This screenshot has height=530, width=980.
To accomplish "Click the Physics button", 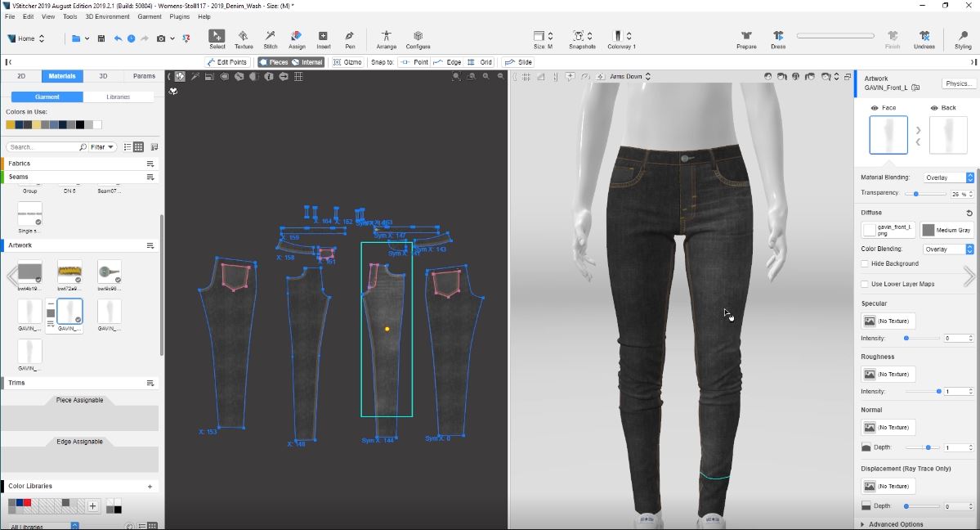I will tap(958, 83).
